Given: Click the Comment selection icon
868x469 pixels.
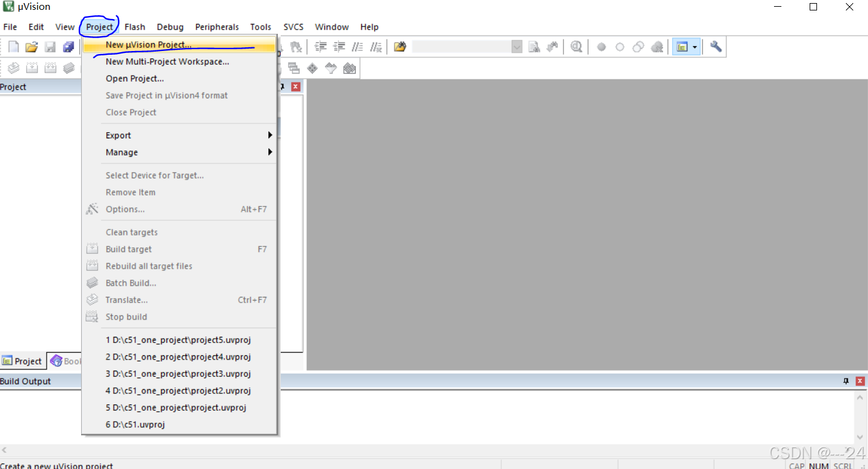Looking at the screenshot, I should point(358,47).
